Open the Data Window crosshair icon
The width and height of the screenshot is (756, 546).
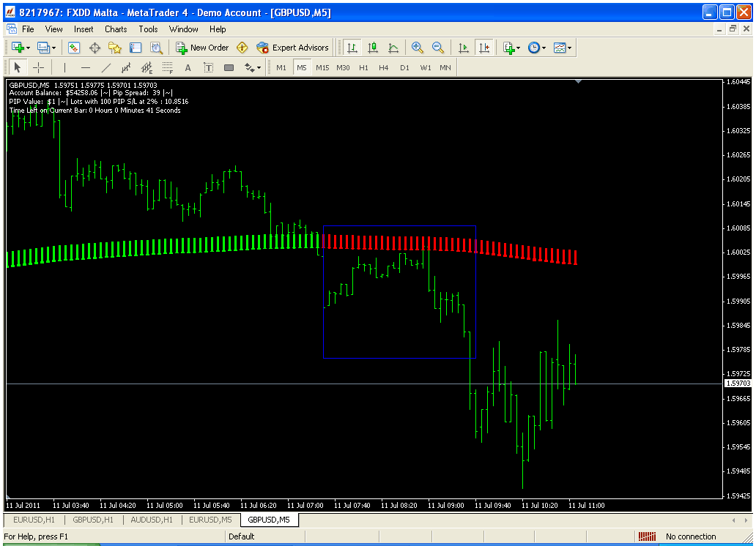[94, 48]
